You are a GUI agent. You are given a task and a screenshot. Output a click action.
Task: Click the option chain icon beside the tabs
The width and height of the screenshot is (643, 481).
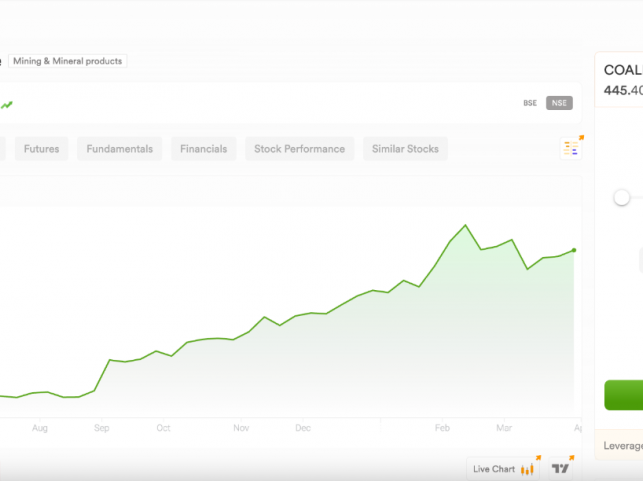click(x=571, y=148)
